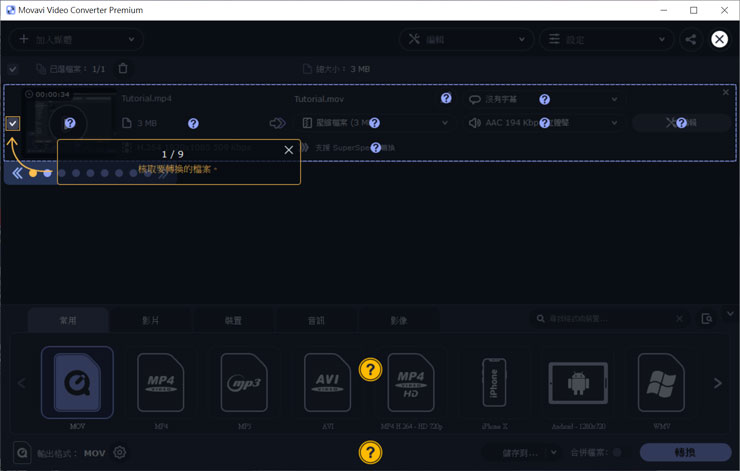Click yellow help mark in bottom bar
Viewport: 740px width, 471px height.
click(x=370, y=452)
